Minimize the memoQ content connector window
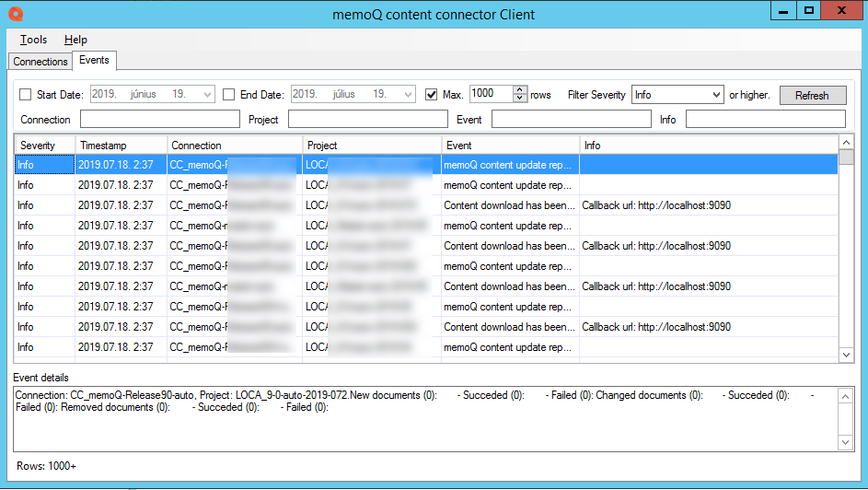The image size is (868, 490). [x=783, y=10]
